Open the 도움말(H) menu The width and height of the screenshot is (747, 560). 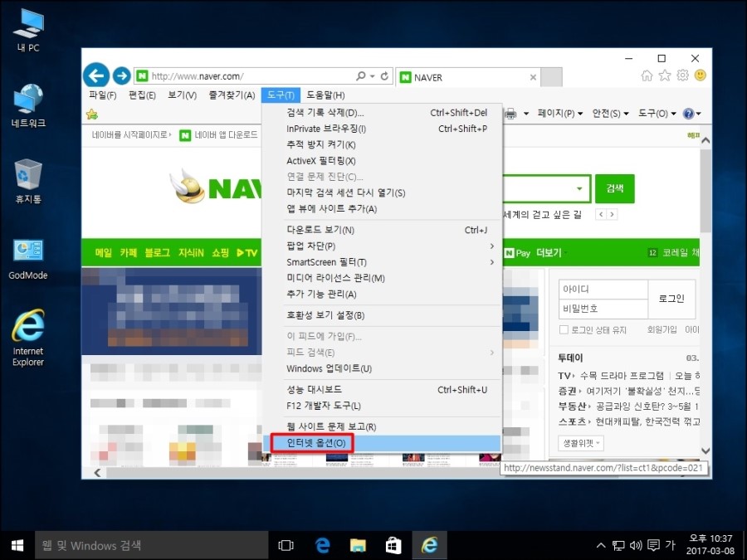(x=326, y=95)
